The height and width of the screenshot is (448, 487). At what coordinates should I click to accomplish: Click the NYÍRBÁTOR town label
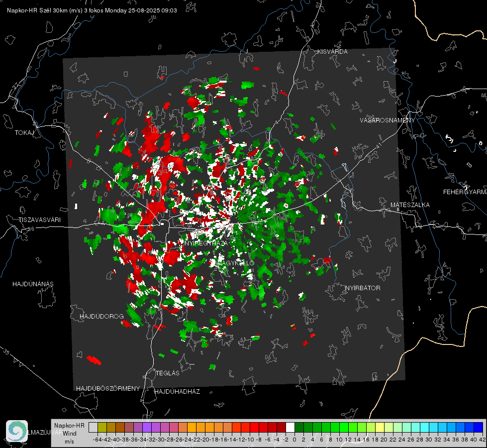[363, 288]
